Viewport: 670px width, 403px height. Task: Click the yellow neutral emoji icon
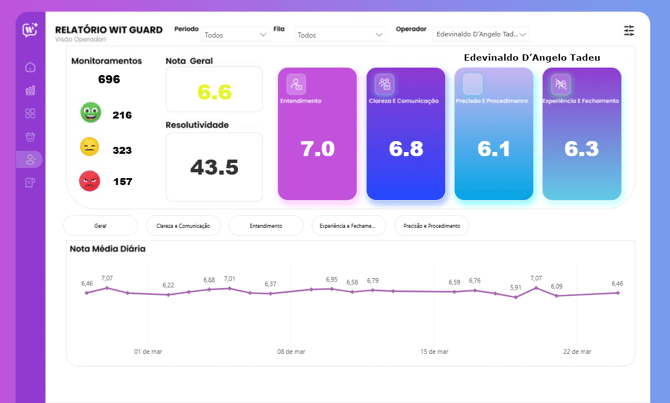[x=90, y=147]
